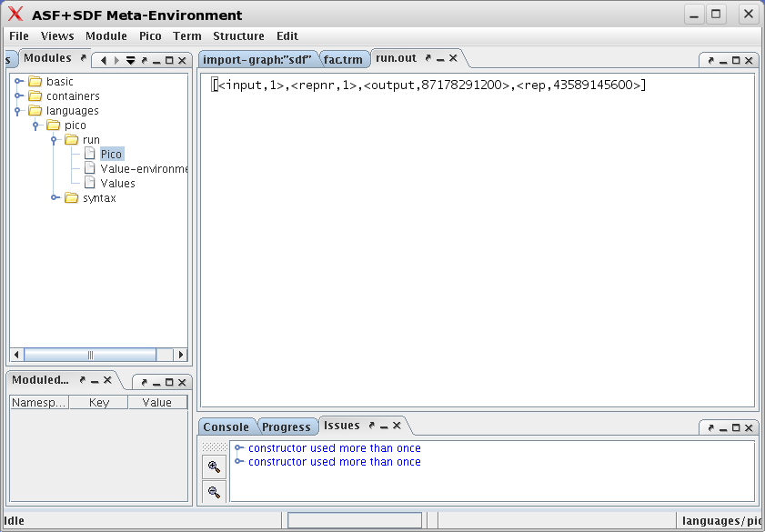The height and width of the screenshot is (532, 765).
Task: Select the Pico file in the run folder
Action: (x=111, y=154)
